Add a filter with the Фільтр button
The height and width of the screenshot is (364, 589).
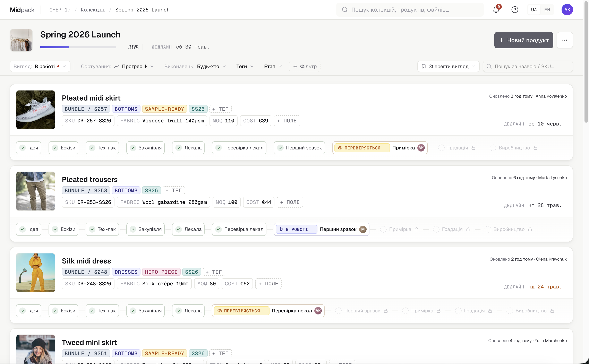tap(305, 67)
